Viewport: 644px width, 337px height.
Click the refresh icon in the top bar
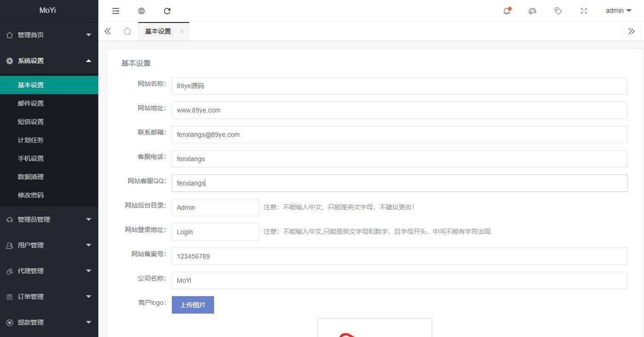[167, 11]
